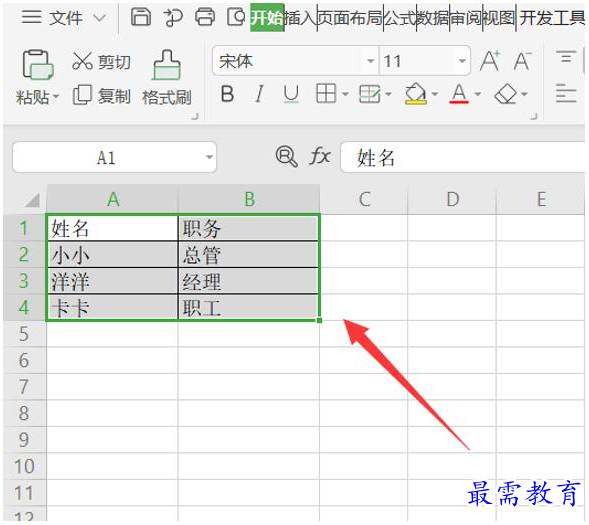Click the 粘贴 paste icon
The height and width of the screenshot is (525, 589).
(37, 64)
